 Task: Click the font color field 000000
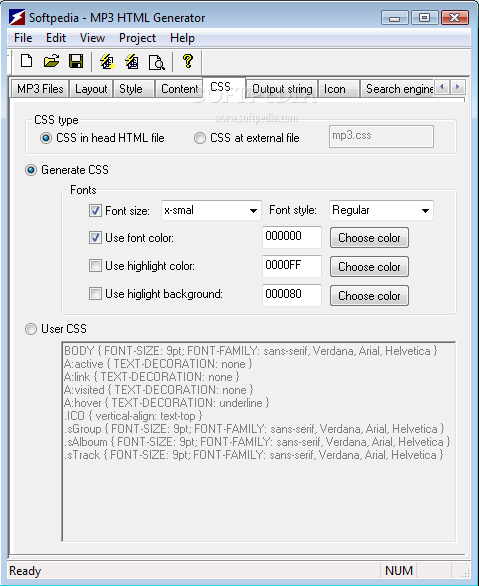pos(292,237)
